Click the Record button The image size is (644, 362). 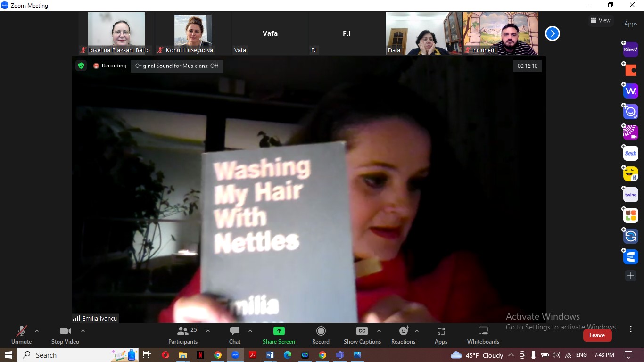coord(321,335)
